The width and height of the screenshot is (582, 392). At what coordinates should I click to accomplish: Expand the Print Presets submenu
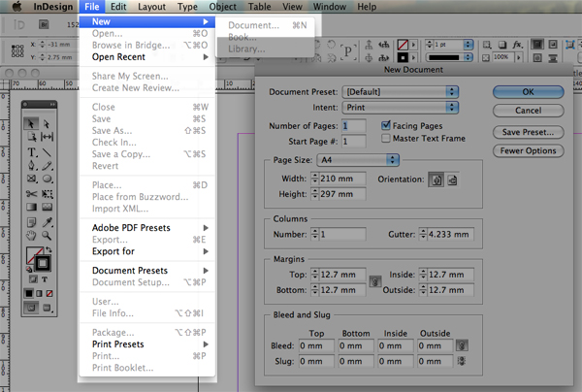click(x=147, y=344)
